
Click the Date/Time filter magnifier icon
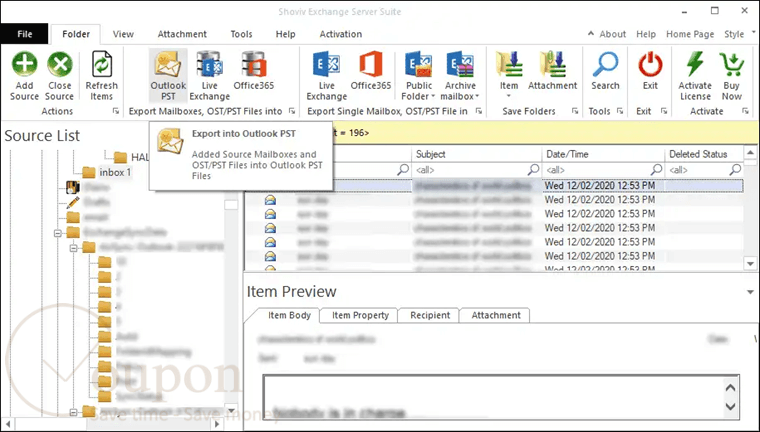pos(656,169)
